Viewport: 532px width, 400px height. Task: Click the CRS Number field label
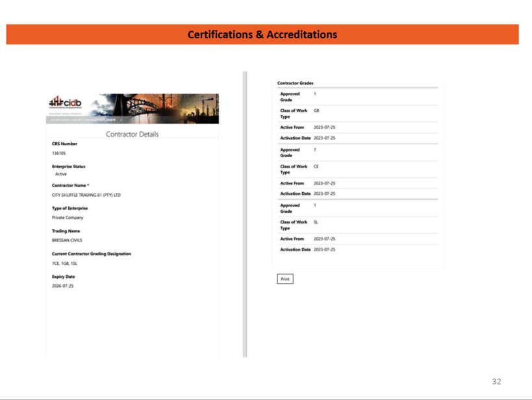[64, 144]
